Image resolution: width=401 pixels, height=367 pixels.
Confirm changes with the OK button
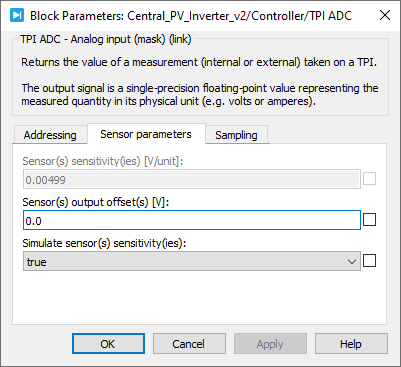pos(108,344)
